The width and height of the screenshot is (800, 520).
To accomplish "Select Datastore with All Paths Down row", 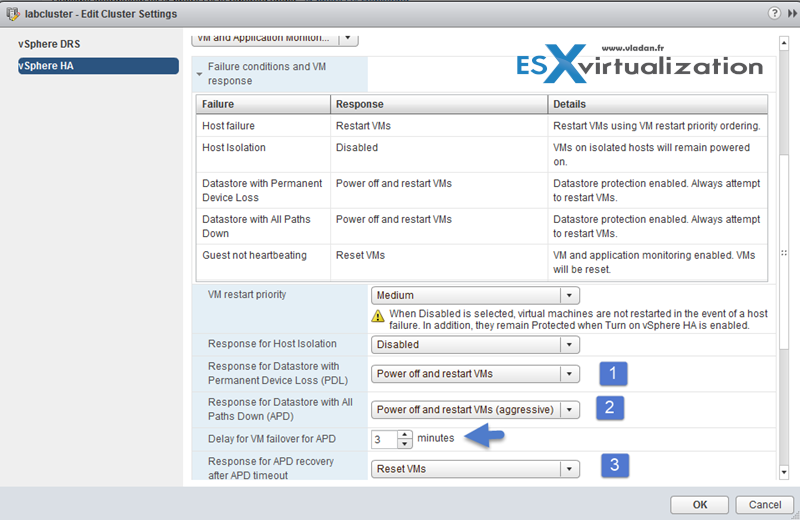I will tap(482, 226).
